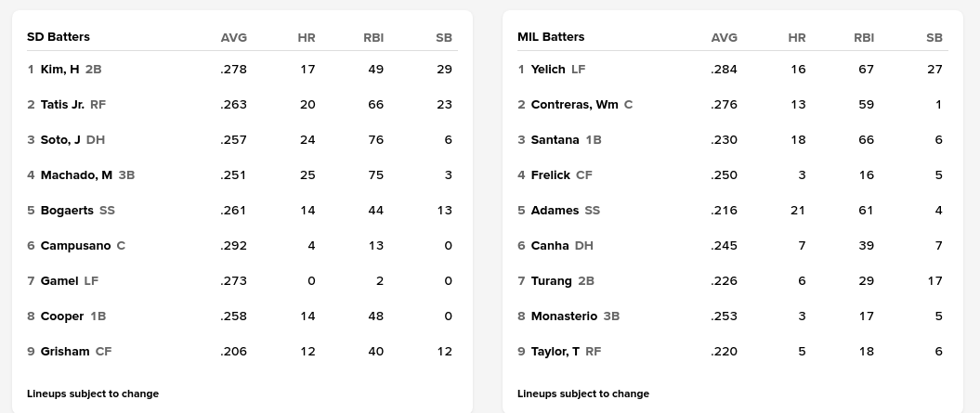
Task: Click Taylor, T in MIL lineup
Action: pos(555,352)
